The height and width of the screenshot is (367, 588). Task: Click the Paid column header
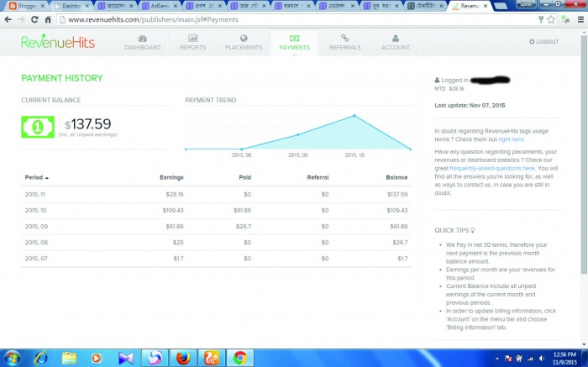[x=245, y=177]
